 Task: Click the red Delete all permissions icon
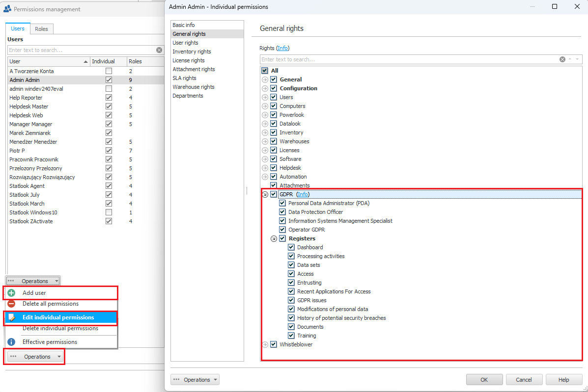click(12, 304)
